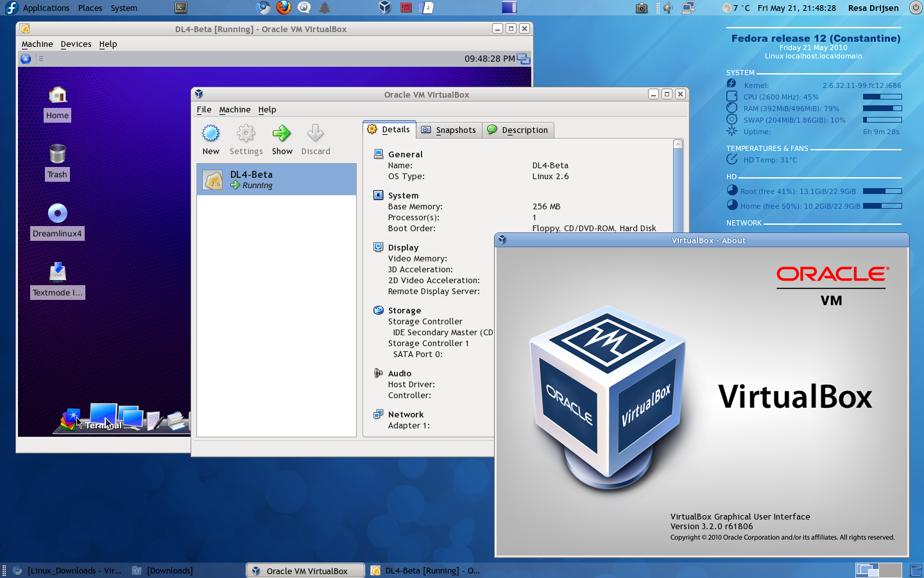Click the Display monitor icon

379,247
